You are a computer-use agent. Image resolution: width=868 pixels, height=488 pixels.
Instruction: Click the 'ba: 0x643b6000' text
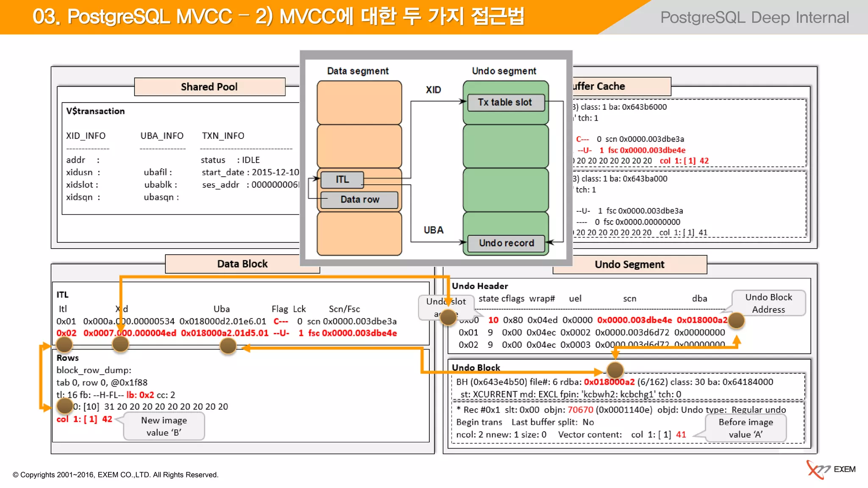pyautogui.click(x=637, y=107)
